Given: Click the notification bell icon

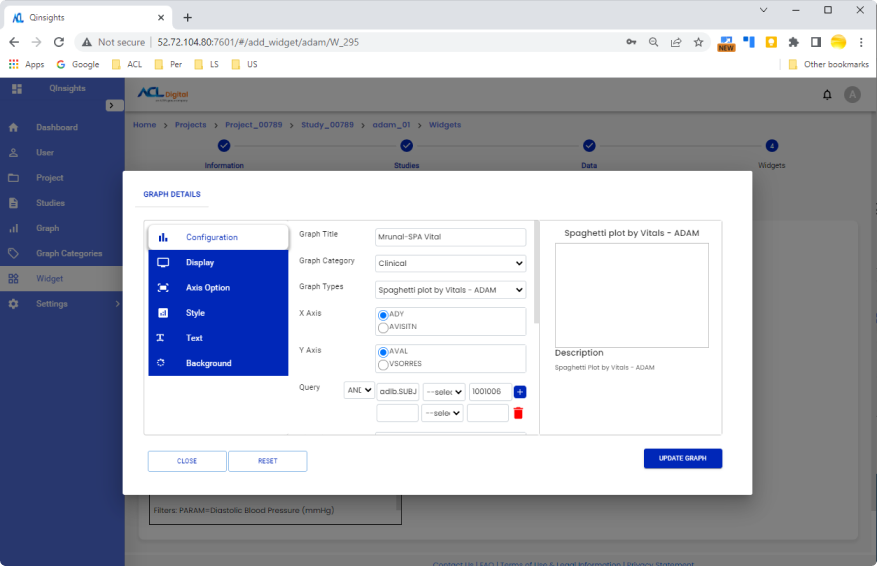Looking at the screenshot, I should pyautogui.click(x=827, y=94).
